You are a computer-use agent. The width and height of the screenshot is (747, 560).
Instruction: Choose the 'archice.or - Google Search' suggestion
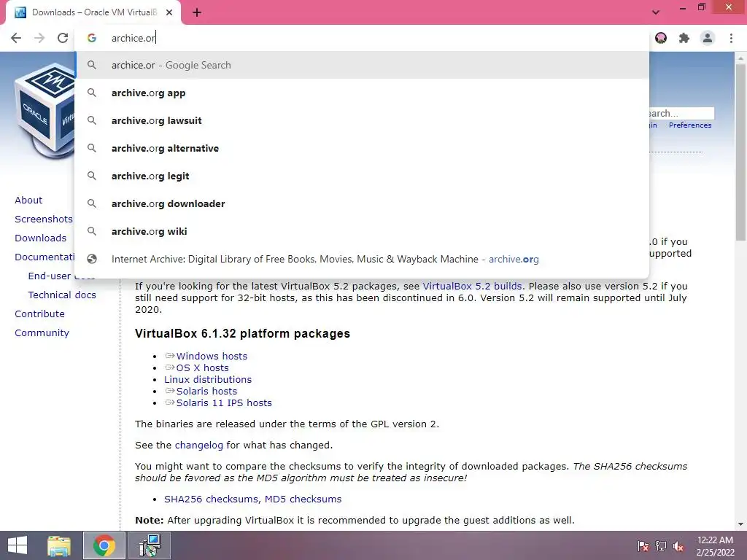(x=362, y=65)
